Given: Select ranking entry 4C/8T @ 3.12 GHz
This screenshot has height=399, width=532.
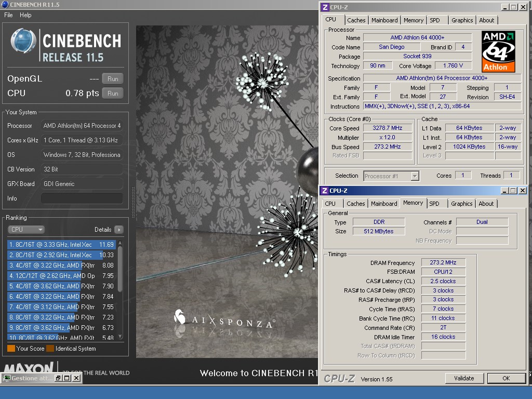Looking at the screenshot, I should (61, 307).
